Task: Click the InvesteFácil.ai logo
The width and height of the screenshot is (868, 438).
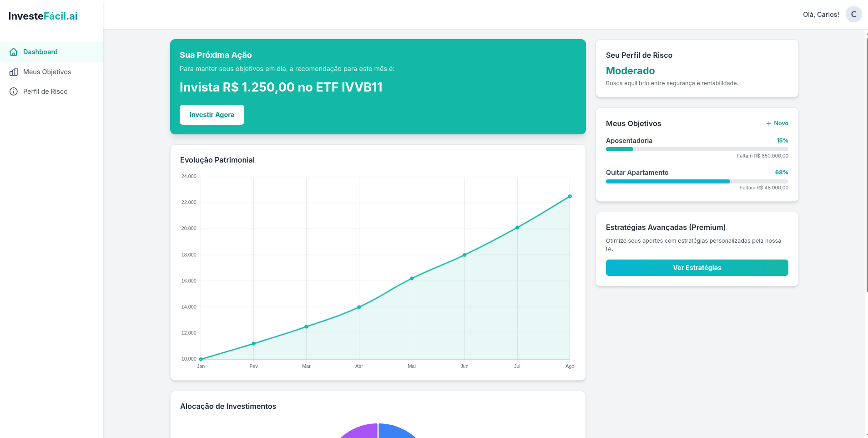Action: pyautogui.click(x=43, y=16)
